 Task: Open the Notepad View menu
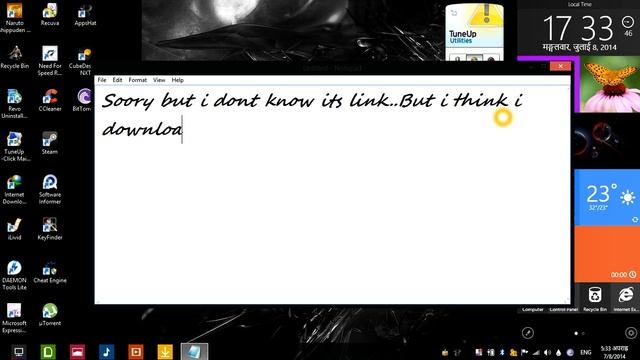(159, 80)
